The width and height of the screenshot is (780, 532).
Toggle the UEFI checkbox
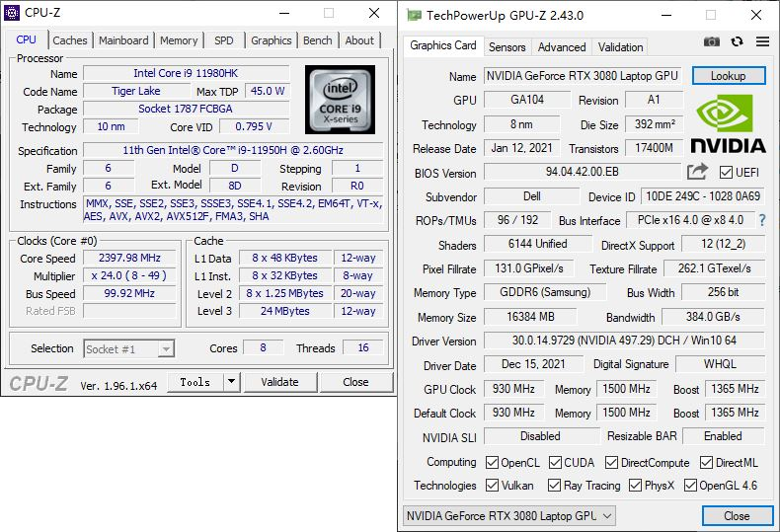(726, 173)
